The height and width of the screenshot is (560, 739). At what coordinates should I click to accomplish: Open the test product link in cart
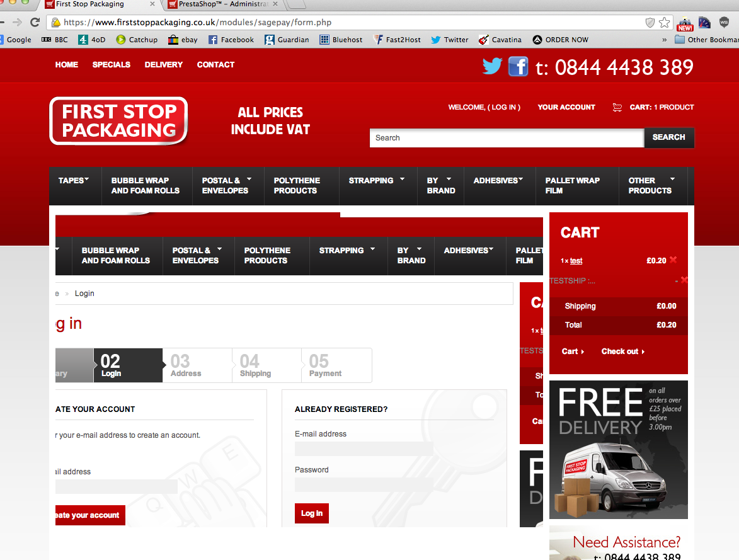576,261
